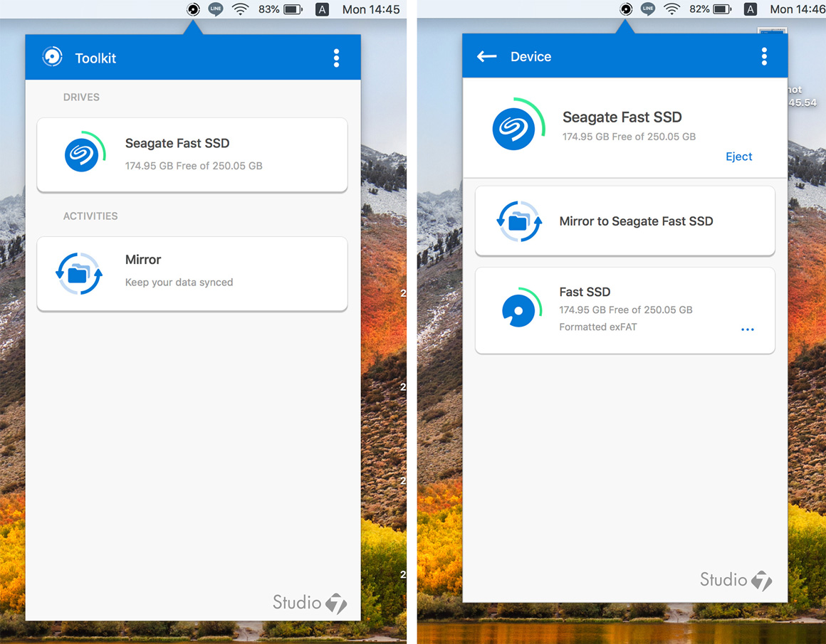
Task: Open Wi-Fi menu in left screenshot
Action: click(x=240, y=9)
